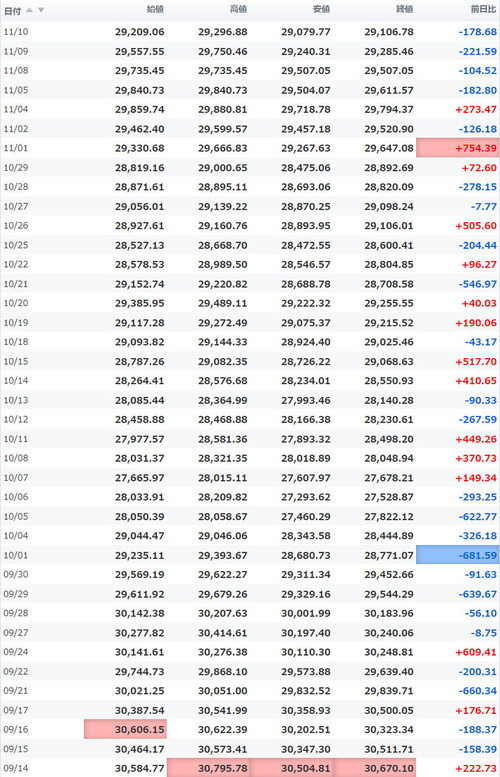Select the 09/14 date cell
500x777 pixels.
coord(16,769)
